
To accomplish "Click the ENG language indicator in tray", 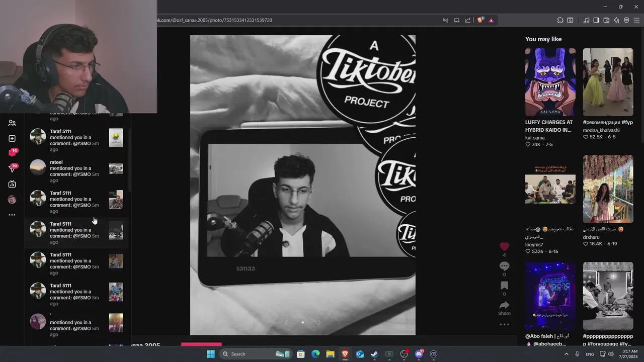I will pyautogui.click(x=590, y=354).
